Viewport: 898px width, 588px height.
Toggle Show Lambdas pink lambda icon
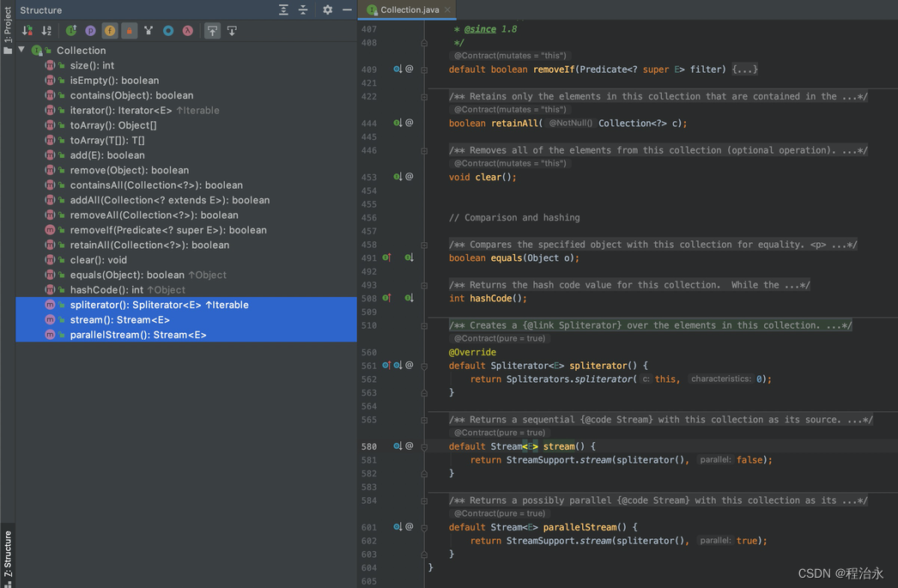(188, 31)
